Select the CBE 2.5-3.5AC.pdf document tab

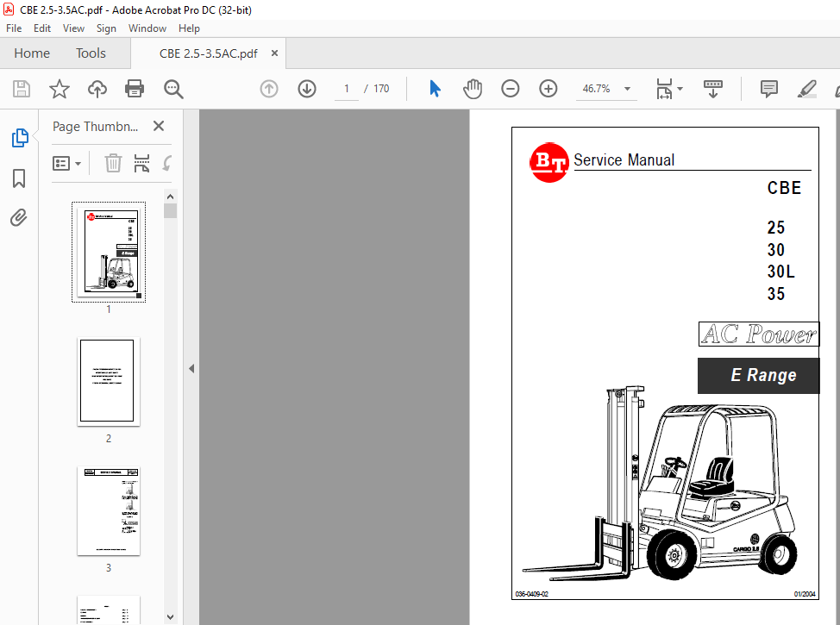[209, 53]
